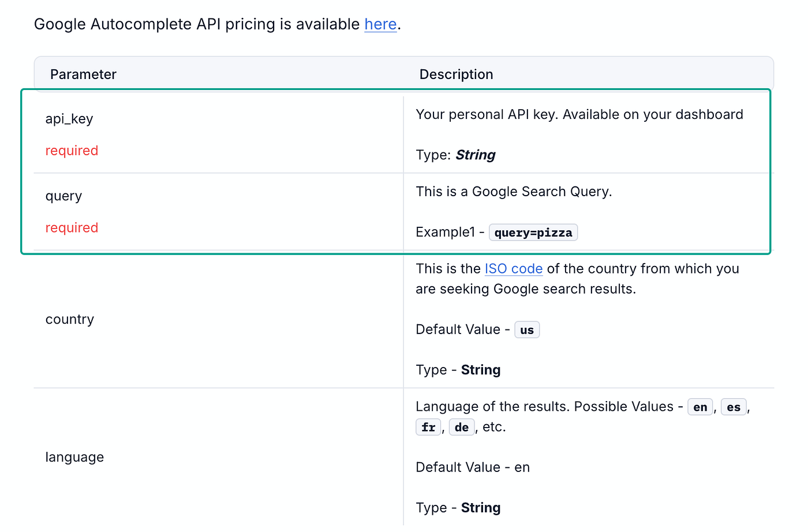Select the query parameter name
Viewport: 808px width, 532px height.
pyautogui.click(x=63, y=196)
